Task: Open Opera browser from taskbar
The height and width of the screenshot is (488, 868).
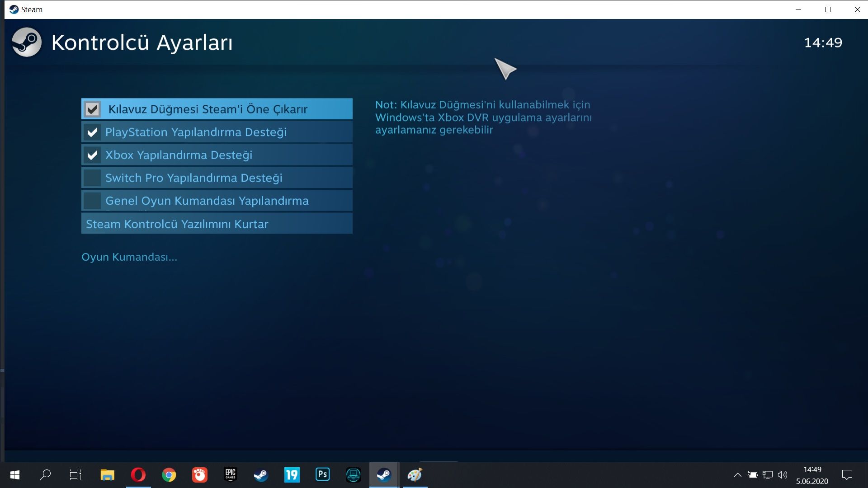Action: coord(138,475)
